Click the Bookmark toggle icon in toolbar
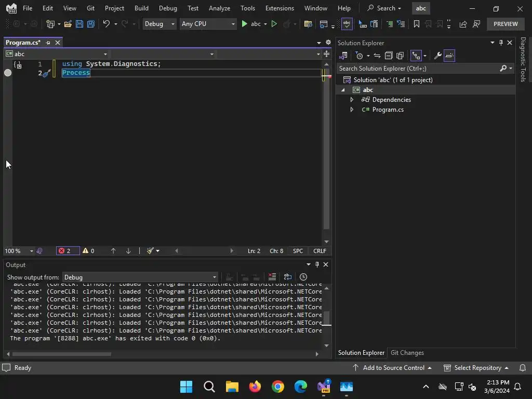The image size is (532, 399). pos(416,24)
